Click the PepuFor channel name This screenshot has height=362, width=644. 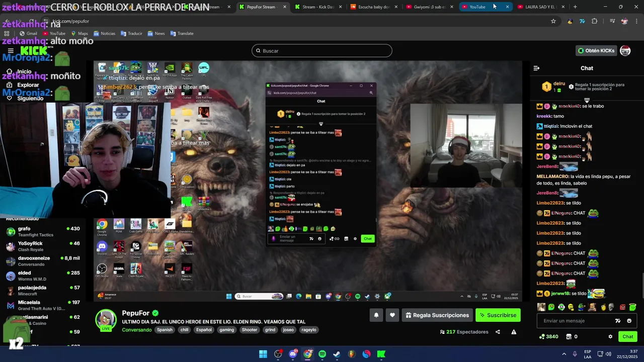(x=136, y=313)
